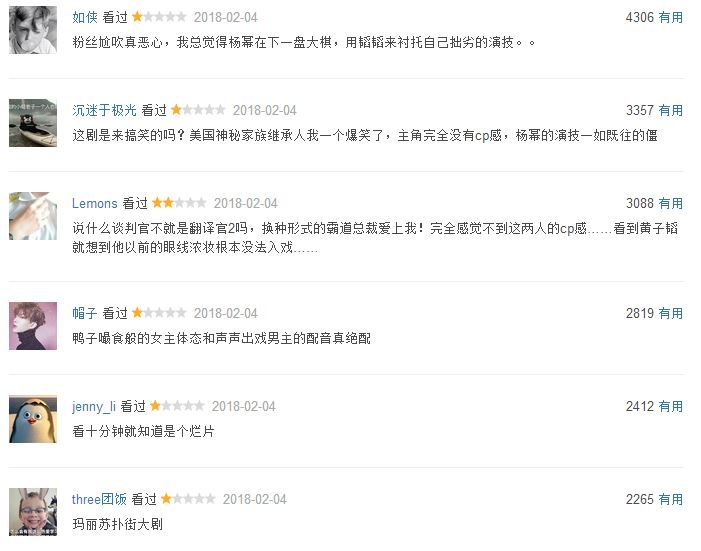Open 沉迷于极光's avatar picture
Viewport: 701px width, 551px height.
click(32, 123)
